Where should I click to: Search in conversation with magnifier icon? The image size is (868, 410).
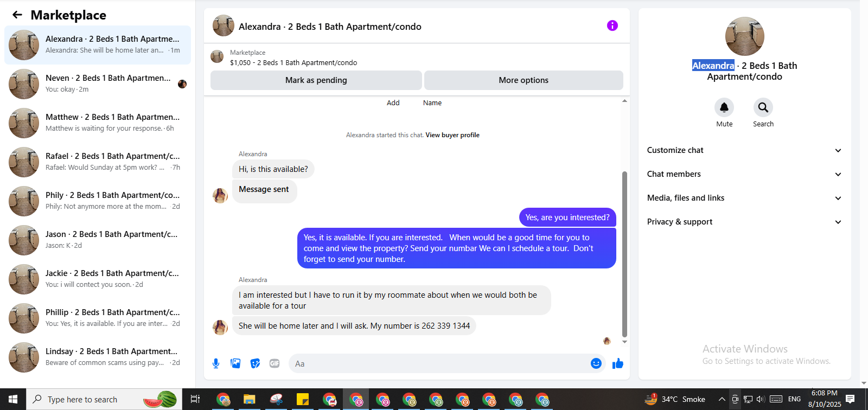tap(763, 107)
